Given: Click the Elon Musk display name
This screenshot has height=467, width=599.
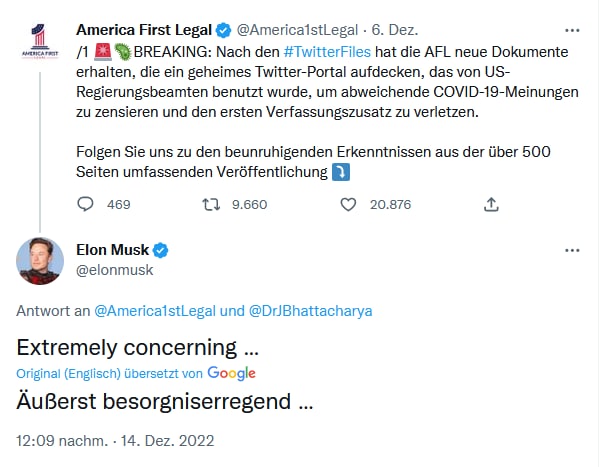Looking at the screenshot, I should 112,250.
